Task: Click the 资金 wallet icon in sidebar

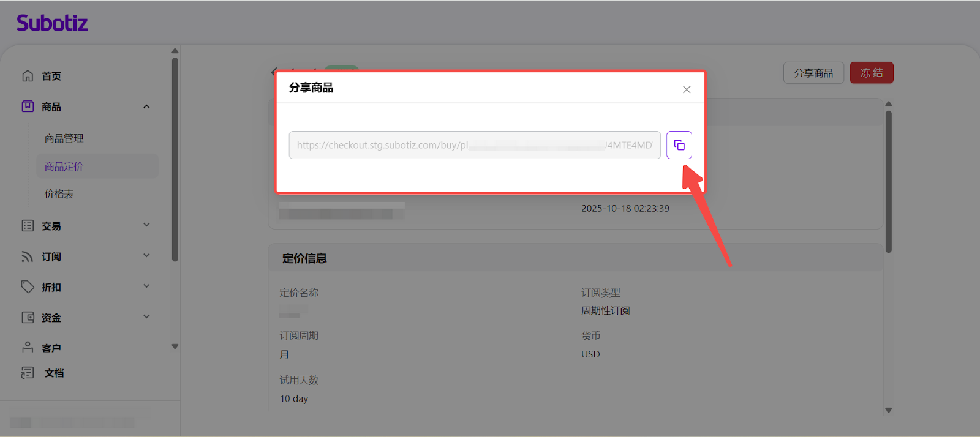Action: click(x=28, y=318)
